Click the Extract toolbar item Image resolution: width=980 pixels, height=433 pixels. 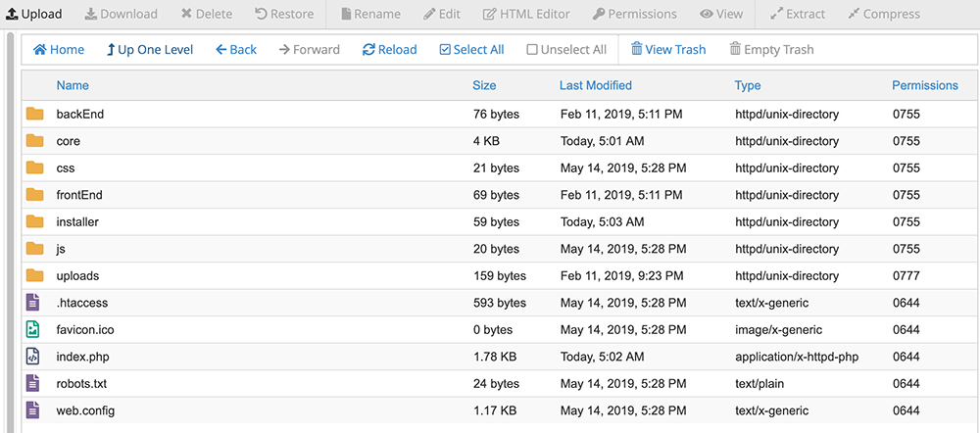[x=797, y=14]
